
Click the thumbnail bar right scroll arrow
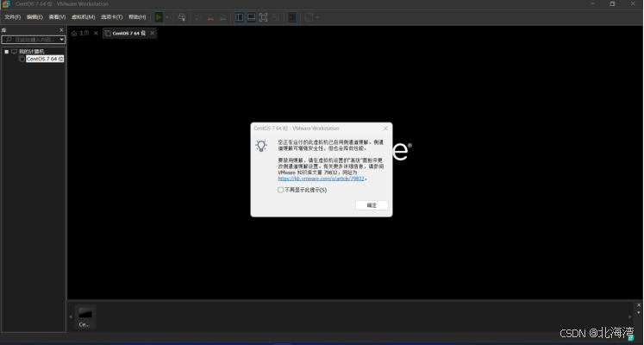tap(630, 317)
